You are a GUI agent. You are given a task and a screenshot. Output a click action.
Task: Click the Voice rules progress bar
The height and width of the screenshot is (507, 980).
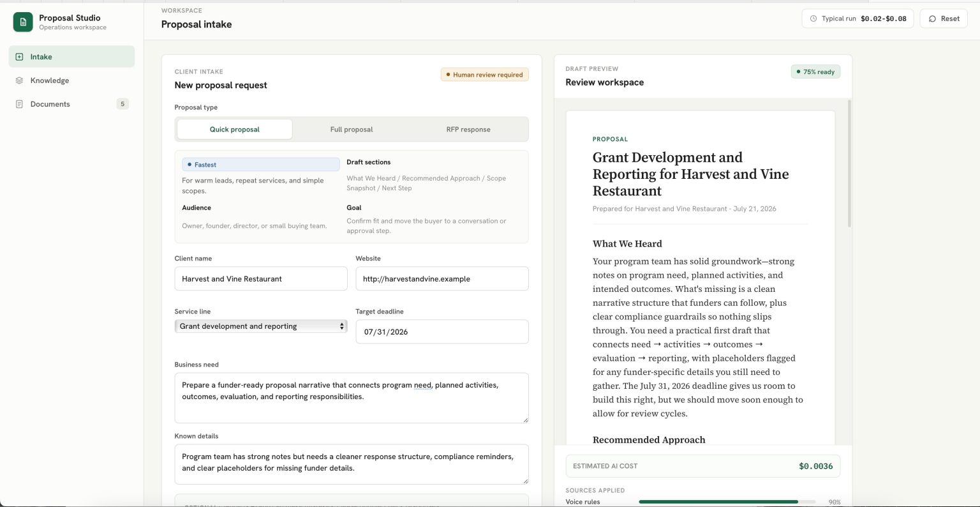[727, 502]
